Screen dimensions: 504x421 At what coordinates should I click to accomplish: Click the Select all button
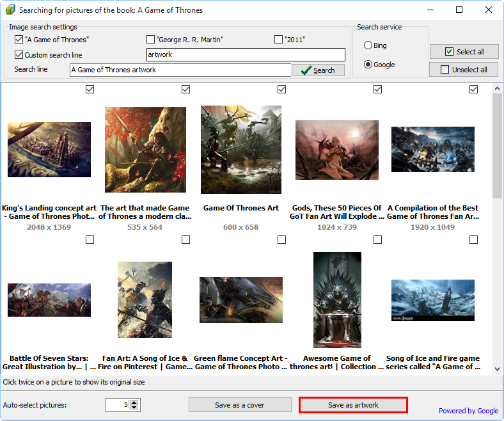coord(464,52)
